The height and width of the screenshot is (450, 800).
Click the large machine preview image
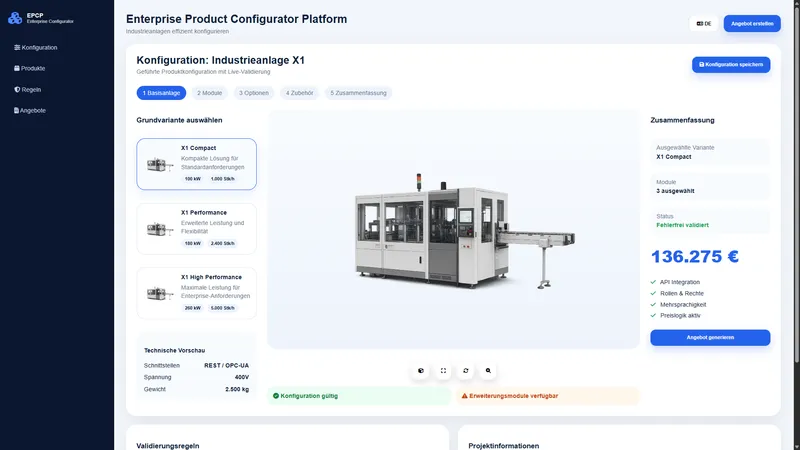point(464,232)
